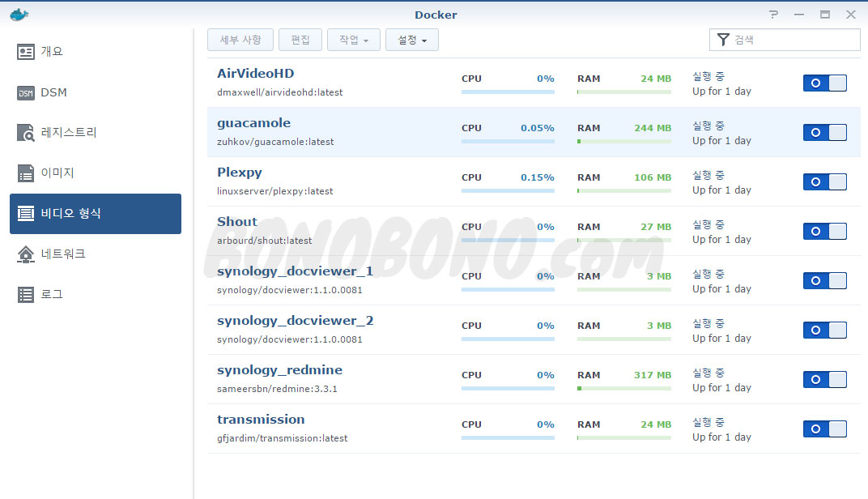The height and width of the screenshot is (499, 868).
Task: Click AirVideoHD's 실행 중 running status
Action: pyautogui.click(x=708, y=76)
